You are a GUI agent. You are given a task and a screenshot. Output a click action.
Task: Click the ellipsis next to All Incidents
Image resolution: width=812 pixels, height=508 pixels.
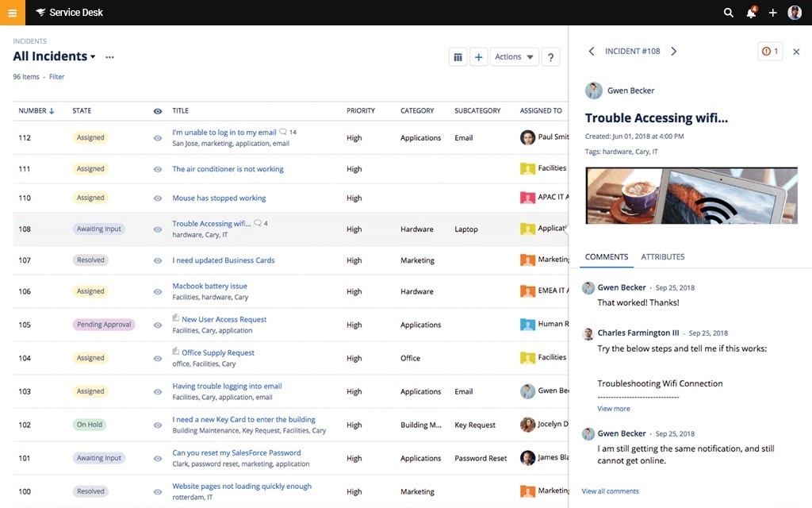(x=109, y=57)
